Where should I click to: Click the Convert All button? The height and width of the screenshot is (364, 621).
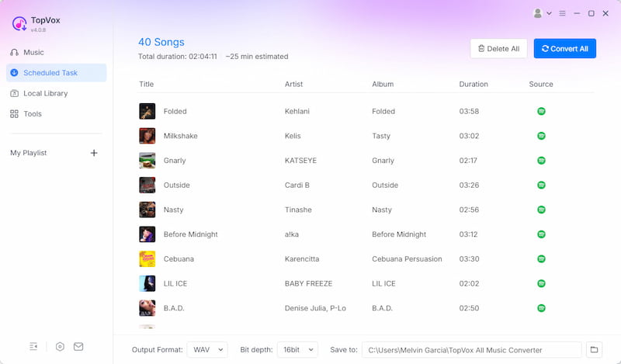(565, 48)
